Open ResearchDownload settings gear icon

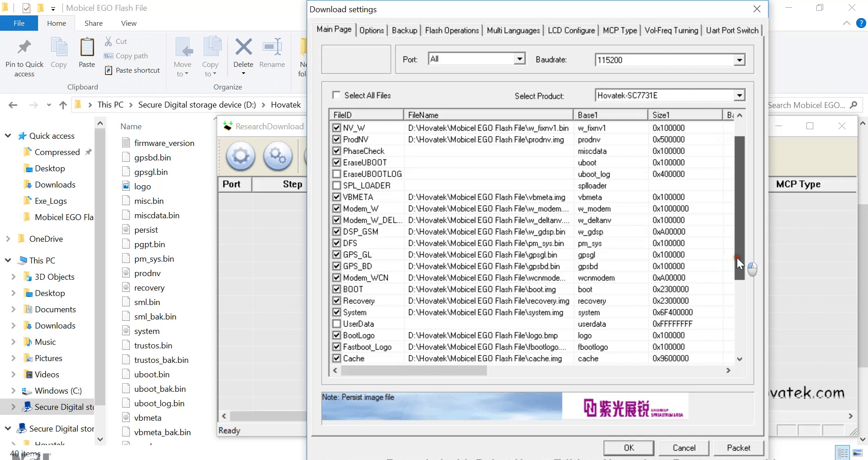240,156
